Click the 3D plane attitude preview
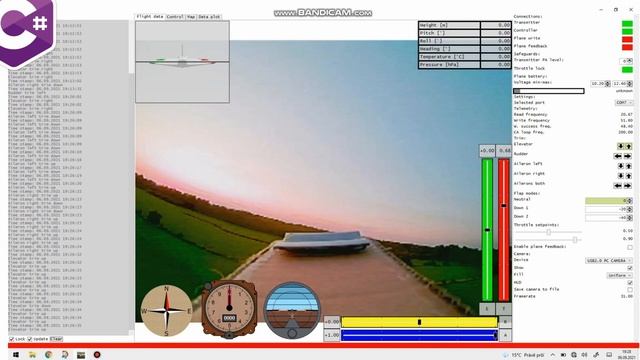The height and width of the screenshot is (360, 640). coord(182,62)
